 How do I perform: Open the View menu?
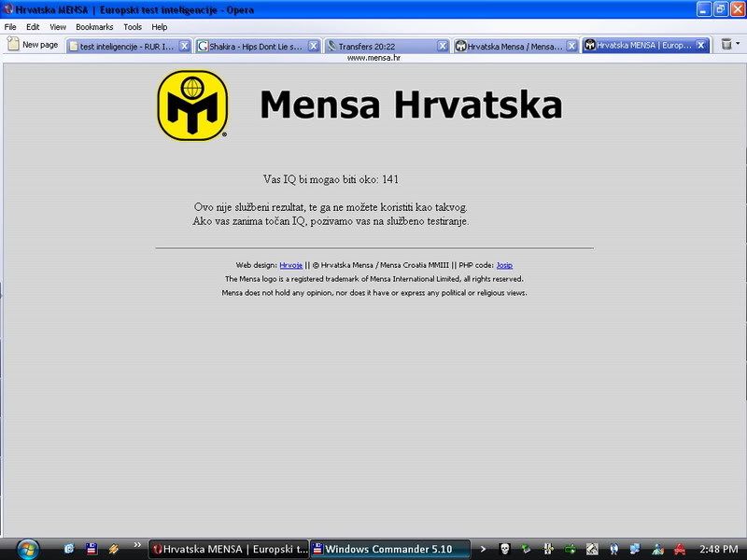[58, 27]
